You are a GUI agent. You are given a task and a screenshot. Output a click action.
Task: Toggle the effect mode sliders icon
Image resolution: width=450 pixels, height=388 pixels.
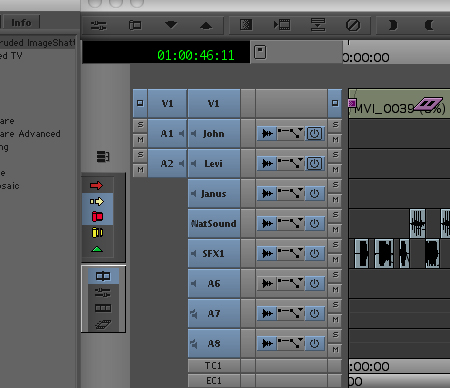coord(99,25)
